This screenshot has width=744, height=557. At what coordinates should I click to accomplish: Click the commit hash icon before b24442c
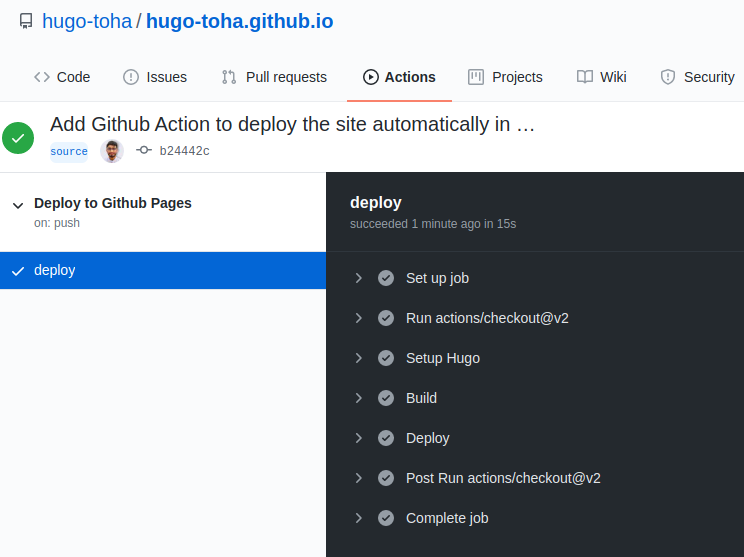point(144,151)
